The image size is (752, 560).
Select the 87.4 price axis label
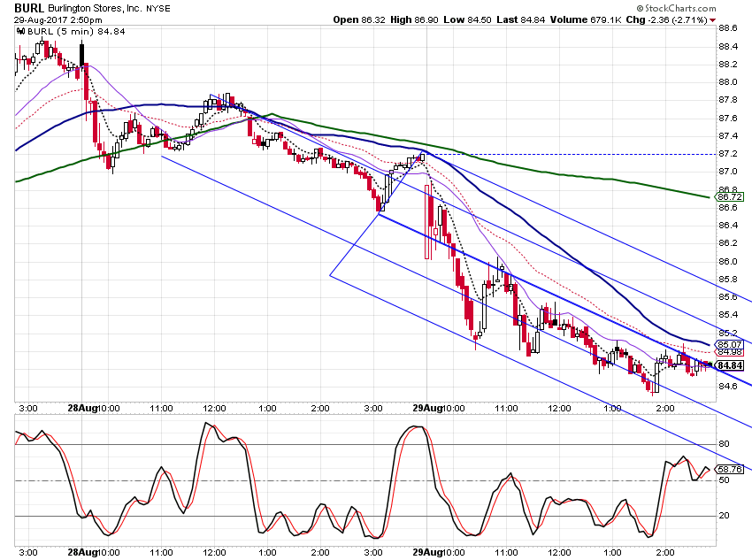728,136
